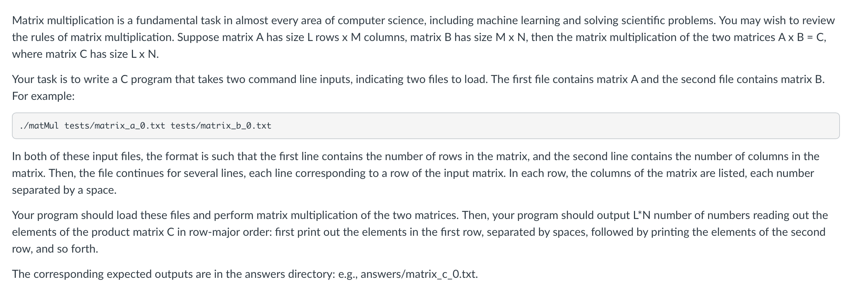This screenshot has width=868, height=295.
Task: Click the text "where matrix C has size L x N."
Action: (85, 54)
